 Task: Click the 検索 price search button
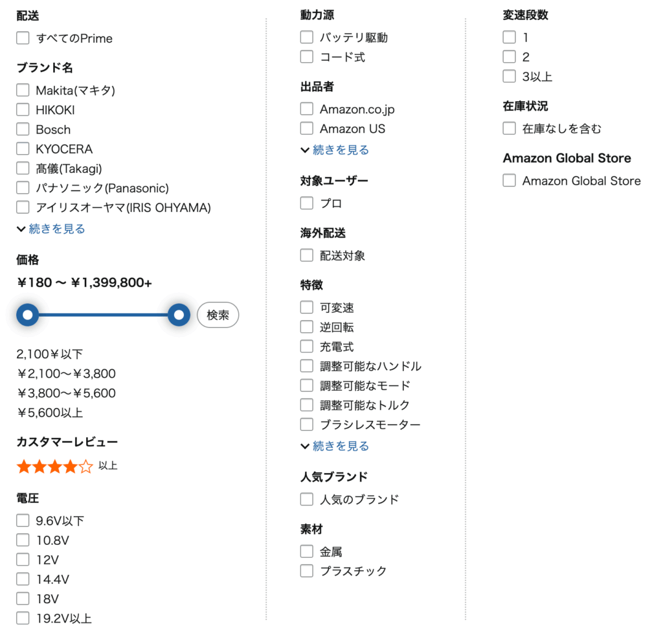pyautogui.click(x=218, y=315)
